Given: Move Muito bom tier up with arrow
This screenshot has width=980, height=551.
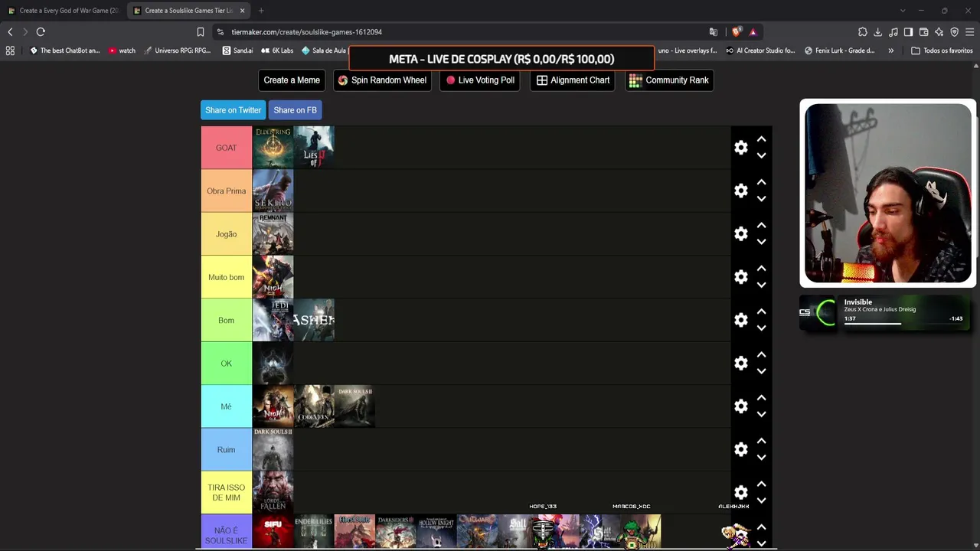Looking at the screenshot, I should point(762,269).
